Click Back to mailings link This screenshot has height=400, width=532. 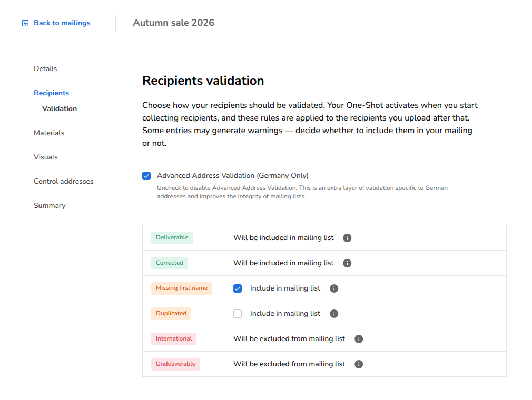62,23
